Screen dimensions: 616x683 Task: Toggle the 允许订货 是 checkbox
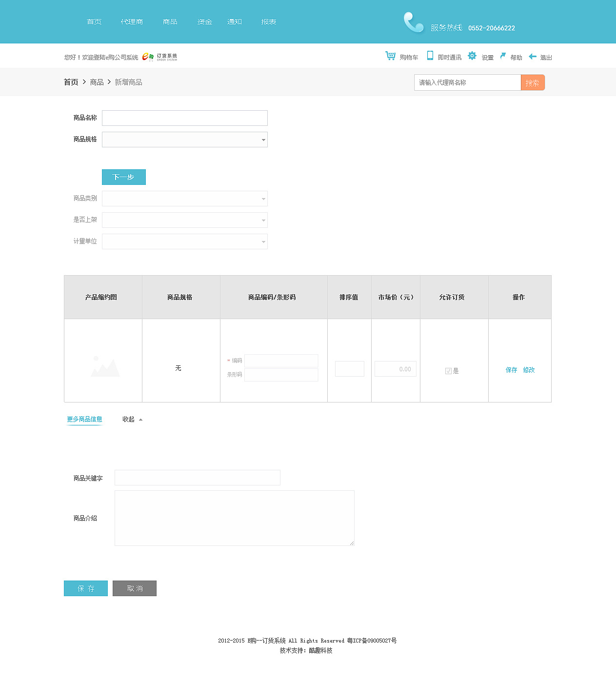[448, 371]
